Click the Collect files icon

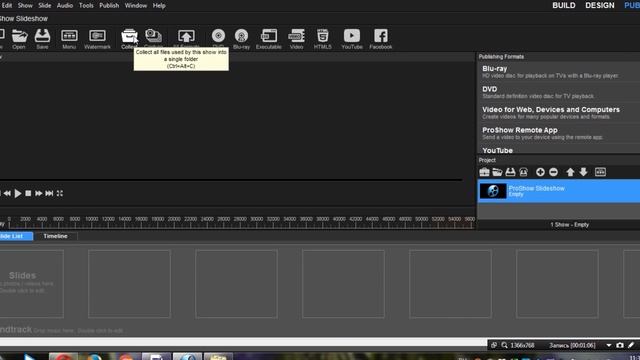click(x=129, y=39)
